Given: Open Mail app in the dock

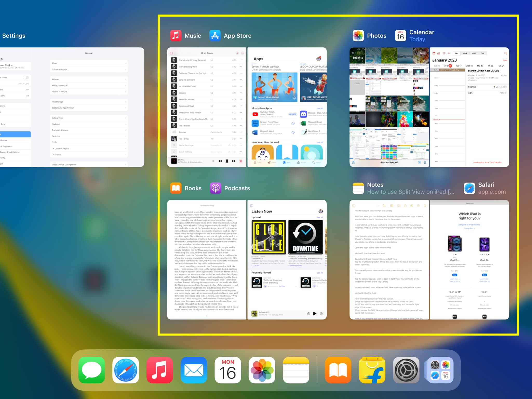Looking at the screenshot, I should click(194, 370).
